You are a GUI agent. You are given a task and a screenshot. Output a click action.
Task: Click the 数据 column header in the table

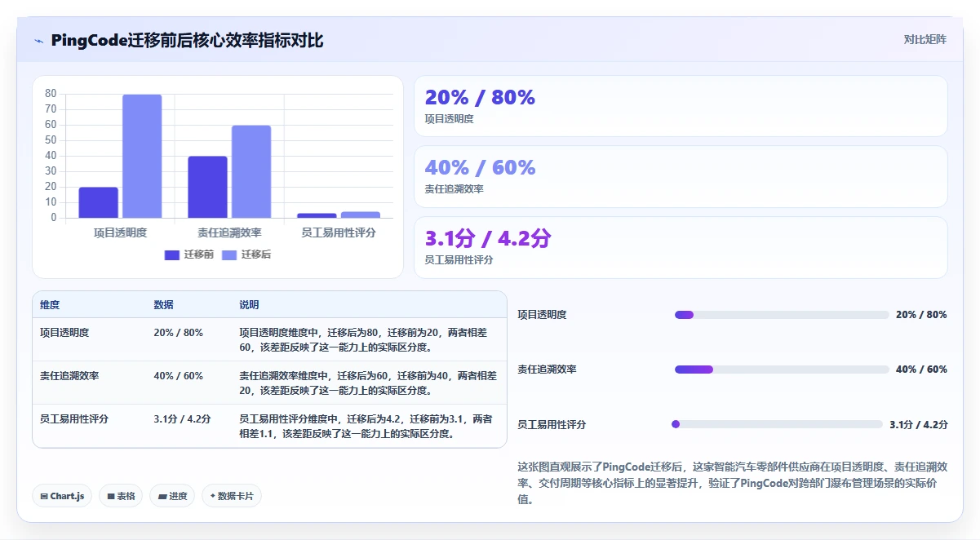[163, 305]
